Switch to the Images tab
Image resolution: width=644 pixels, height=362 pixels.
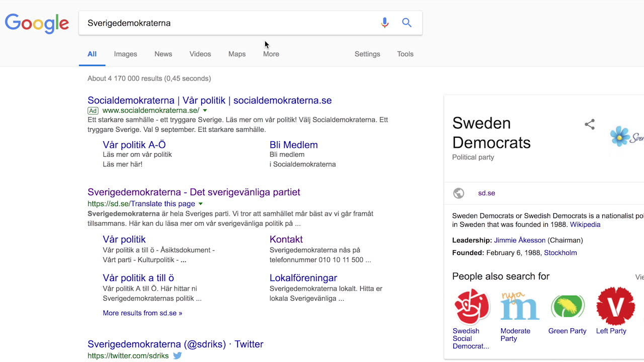(x=125, y=54)
